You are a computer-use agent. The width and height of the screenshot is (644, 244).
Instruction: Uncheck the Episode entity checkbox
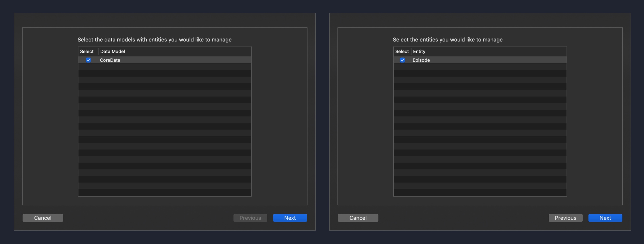click(402, 60)
